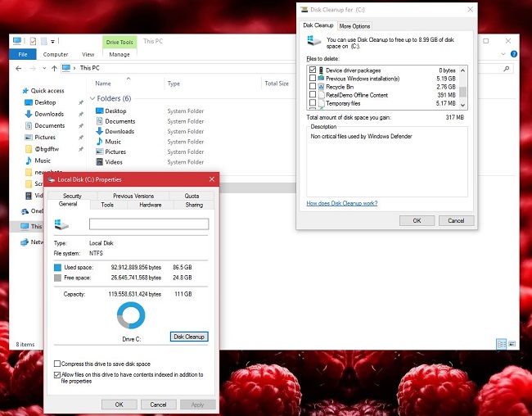Screen dimensions: 532x416
Task: Sort by the Type column header
Action: click(174, 84)
